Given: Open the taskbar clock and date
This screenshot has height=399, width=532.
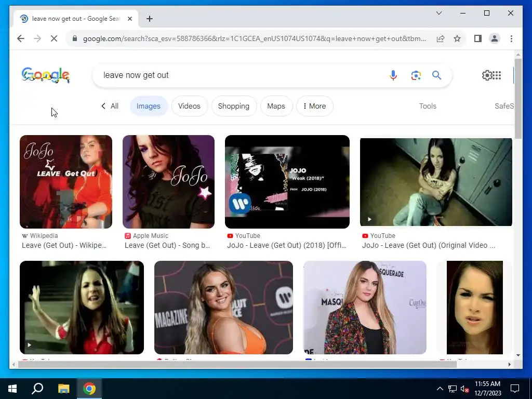Looking at the screenshot, I should (x=487, y=389).
